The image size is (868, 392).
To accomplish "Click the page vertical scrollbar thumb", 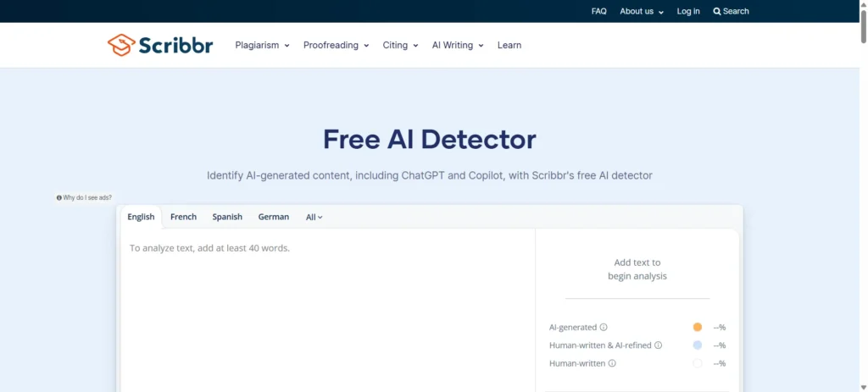I will (x=863, y=26).
